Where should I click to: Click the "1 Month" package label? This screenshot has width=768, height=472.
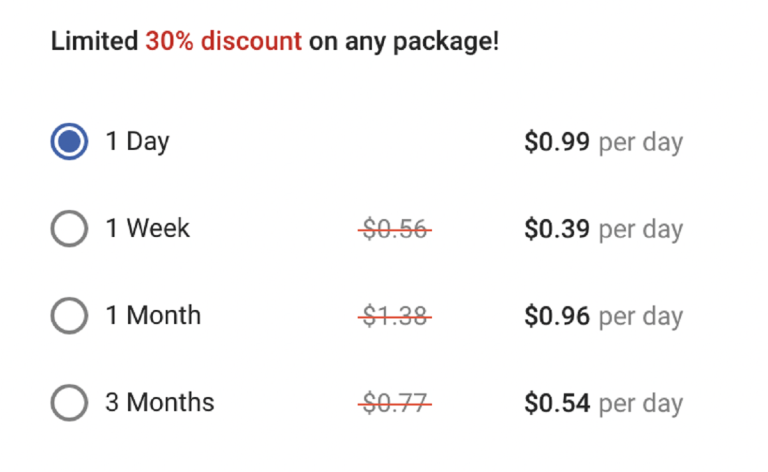tap(153, 316)
